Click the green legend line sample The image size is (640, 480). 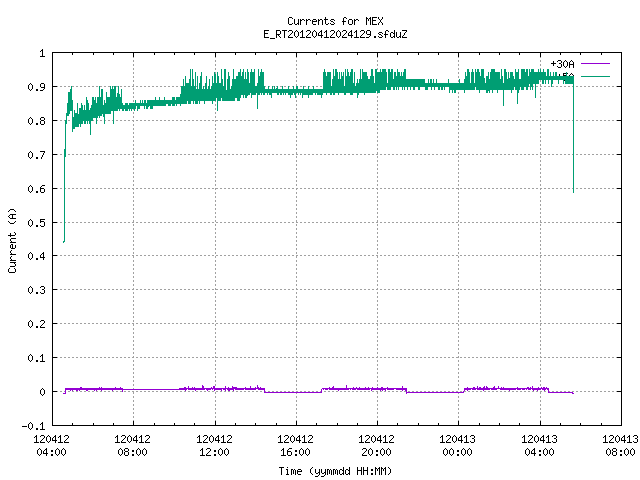tap(595, 76)
